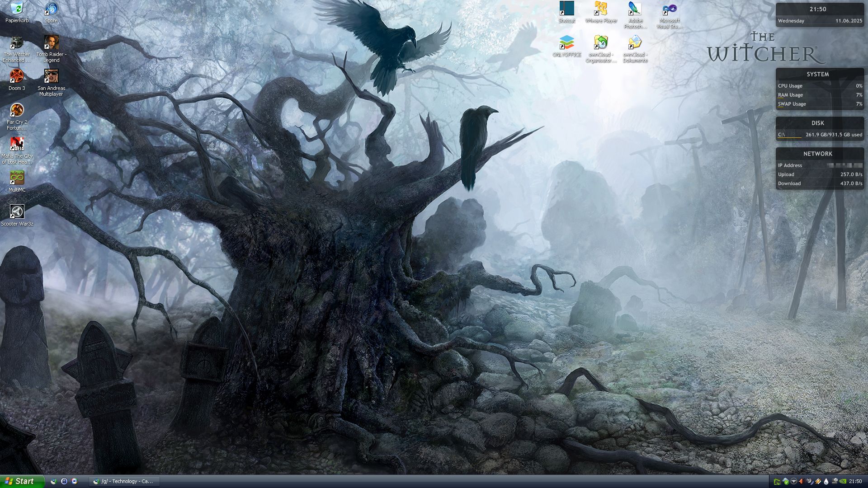This screenshot has height=488, width=868.
Task: Select Mafia The City of Lost Heaven icon
Action: pos(17,150)
